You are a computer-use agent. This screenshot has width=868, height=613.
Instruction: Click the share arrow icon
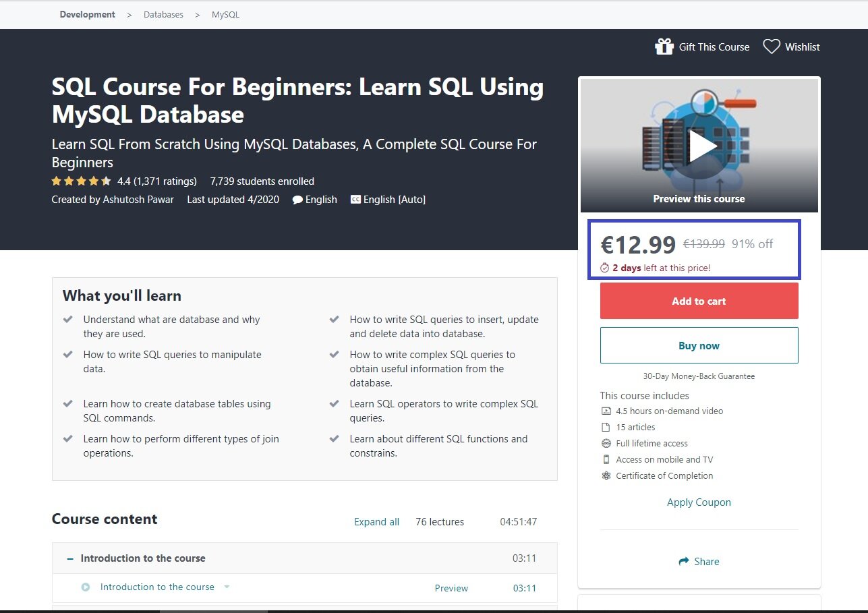[x=684, y=561]
